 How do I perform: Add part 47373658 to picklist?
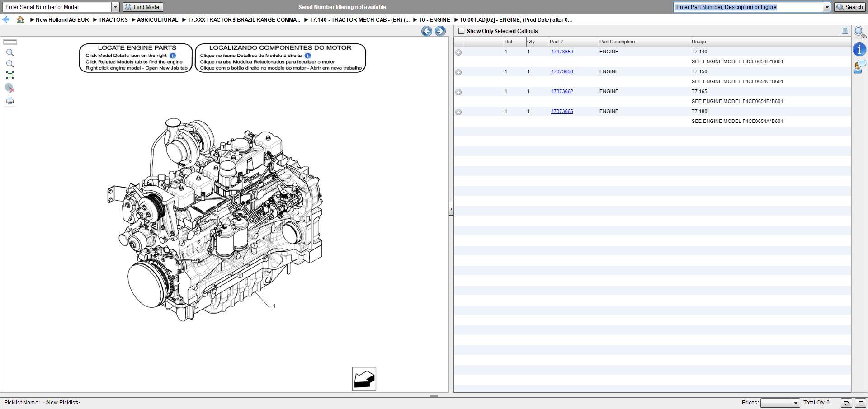[458, 72]
